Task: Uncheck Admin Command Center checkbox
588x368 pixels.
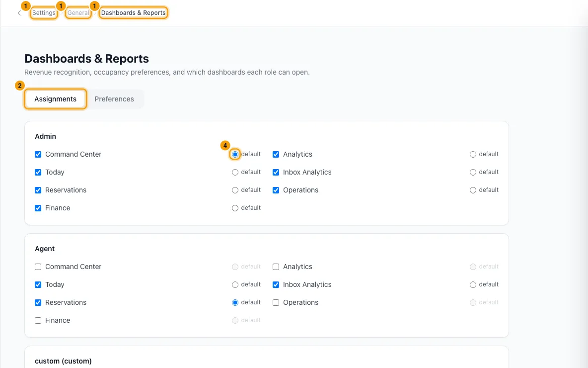Action: click(x=38, y=154)
